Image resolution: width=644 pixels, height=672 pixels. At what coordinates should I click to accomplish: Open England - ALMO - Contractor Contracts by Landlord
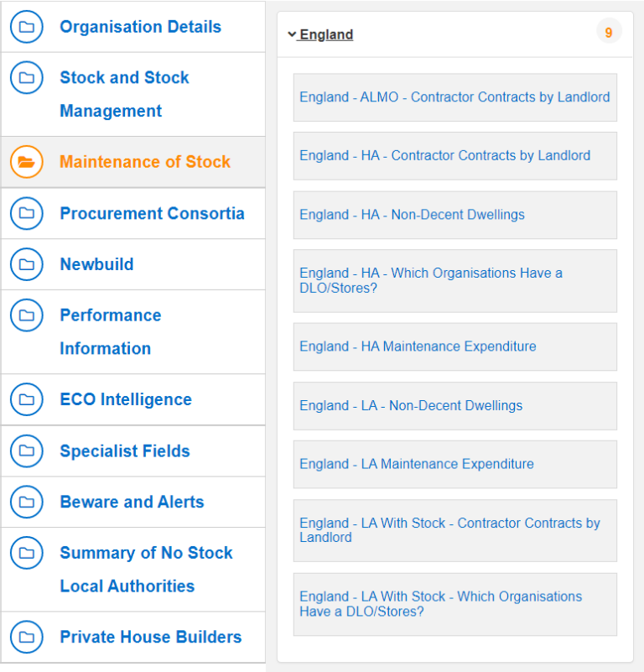[x=454, y=96]
